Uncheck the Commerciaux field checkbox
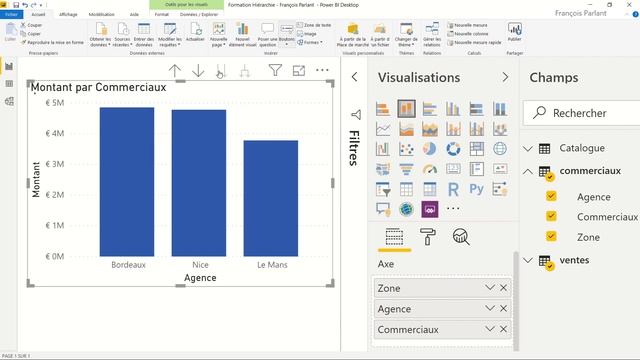The height and width of the screenshot is (360, 640). (x=551, y=216)
